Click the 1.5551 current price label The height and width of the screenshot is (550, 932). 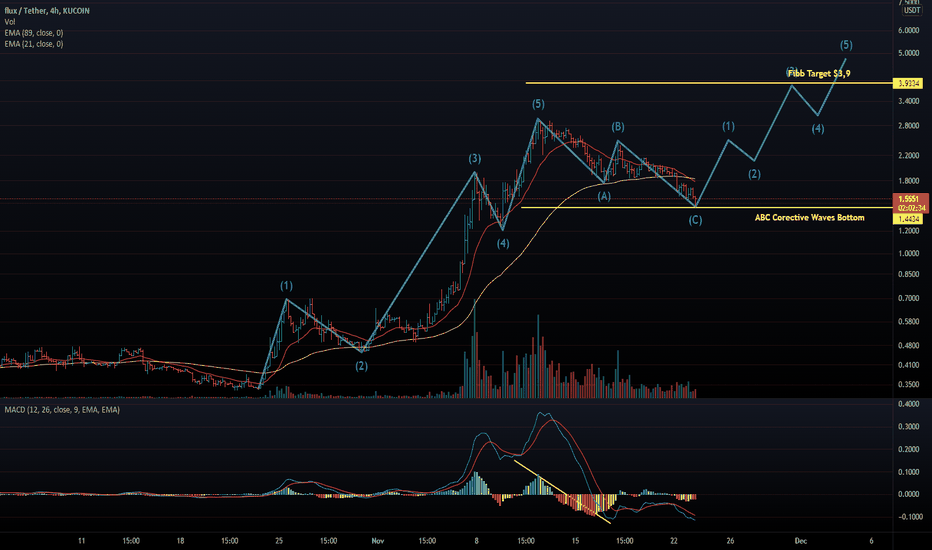(x=909, y=199)
